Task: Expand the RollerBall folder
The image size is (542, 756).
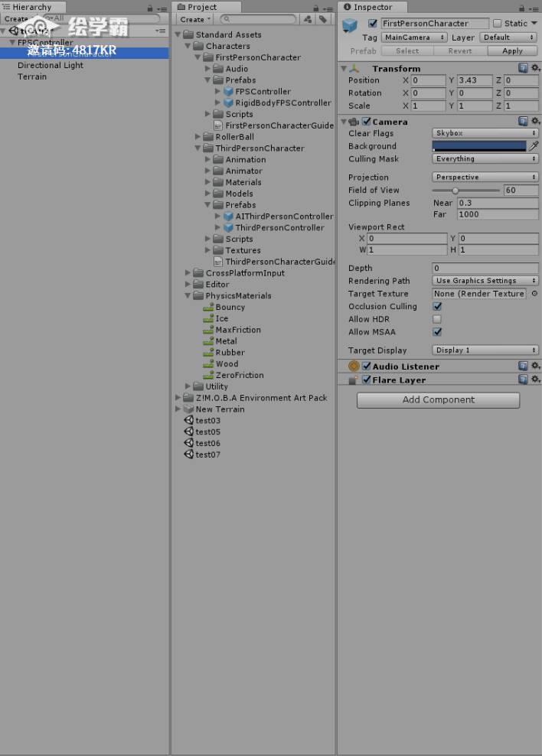Action: (x=198, y=136)
